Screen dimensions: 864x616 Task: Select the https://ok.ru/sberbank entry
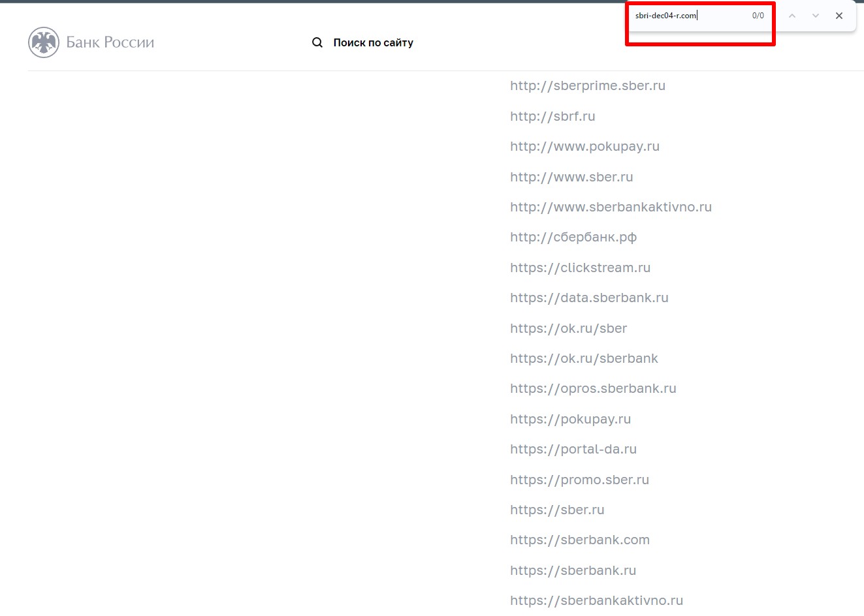click(x=584, y=358)
